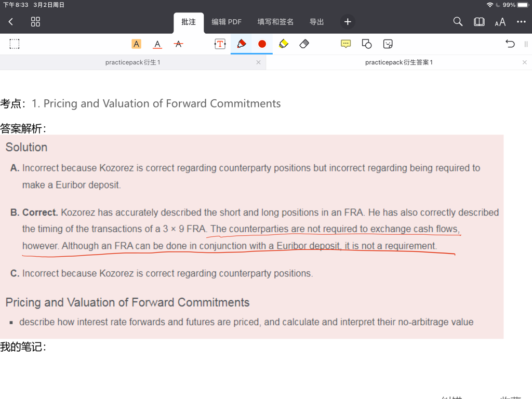Open the sticker tool
This screenshot has height=399, width=532.
[388, 44]
